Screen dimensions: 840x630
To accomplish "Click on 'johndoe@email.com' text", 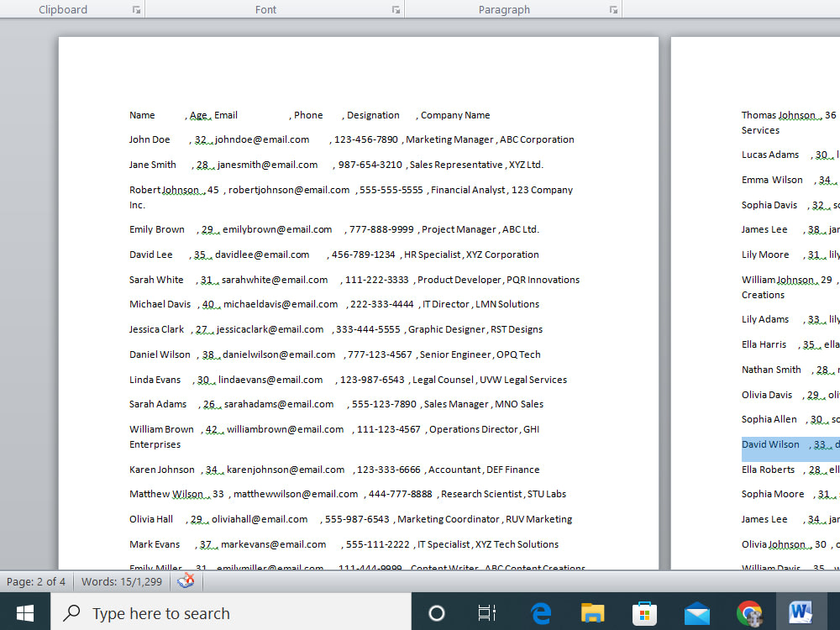I will pyautogui.click(x=262, y=139).
